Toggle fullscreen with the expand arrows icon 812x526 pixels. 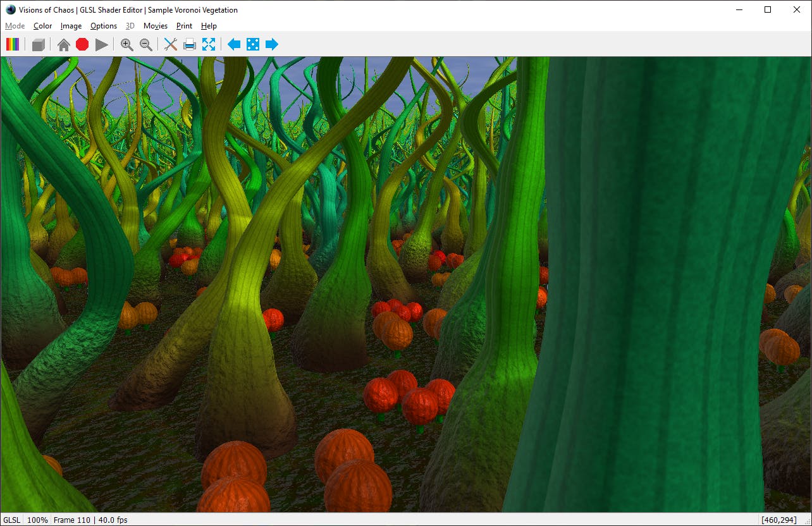(x=208, y=44)
